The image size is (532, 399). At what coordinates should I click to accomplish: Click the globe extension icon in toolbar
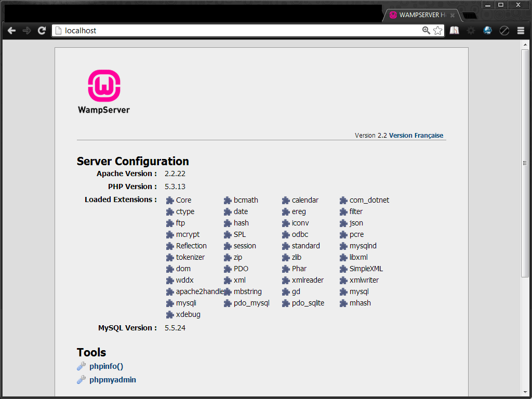tap(487, 31)
